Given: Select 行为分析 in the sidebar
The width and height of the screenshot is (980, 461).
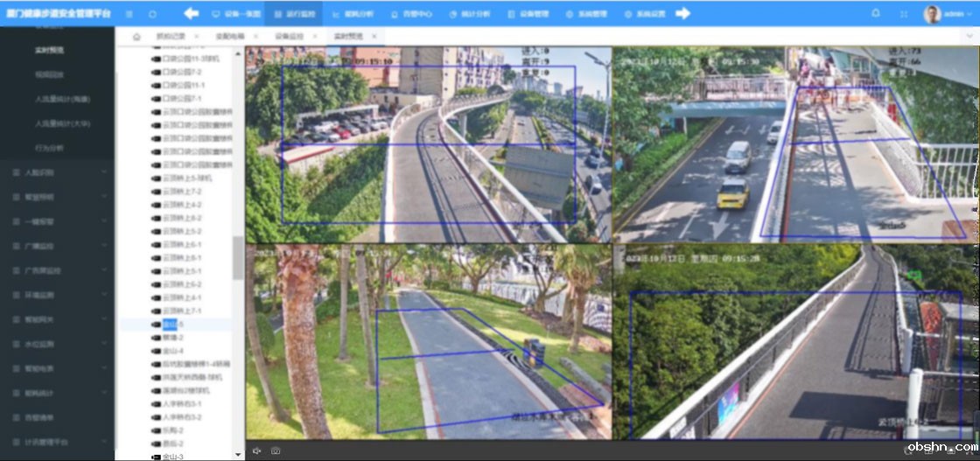Looking at the screenshot, I should [x=49, y=148].
